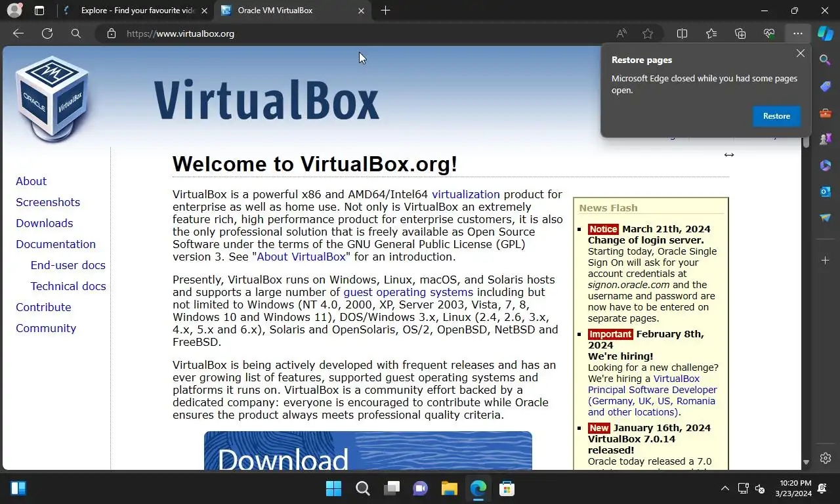Image resolution: width=840 pixels, height=504 pixels.
Task: Open Browser essentials heart icon
Action: [769, 33]
